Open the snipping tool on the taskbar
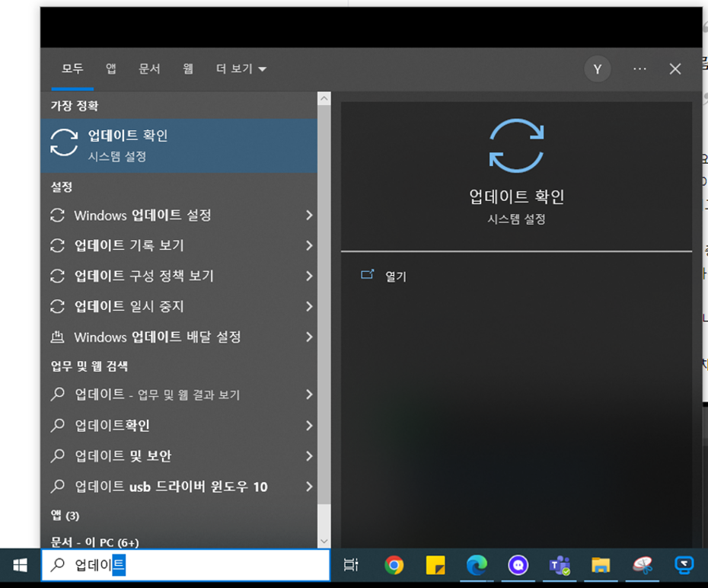The image size is (708, 588). click(642, 565)
